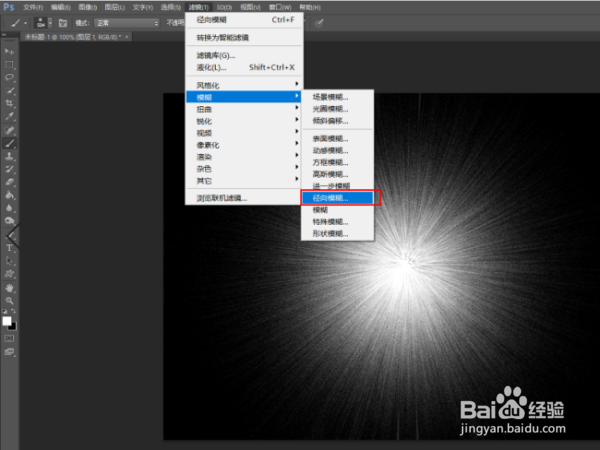Viewport: 600px width, 450px height.
Task: Expand the 渲染 submenu
Action: (244, 157)
